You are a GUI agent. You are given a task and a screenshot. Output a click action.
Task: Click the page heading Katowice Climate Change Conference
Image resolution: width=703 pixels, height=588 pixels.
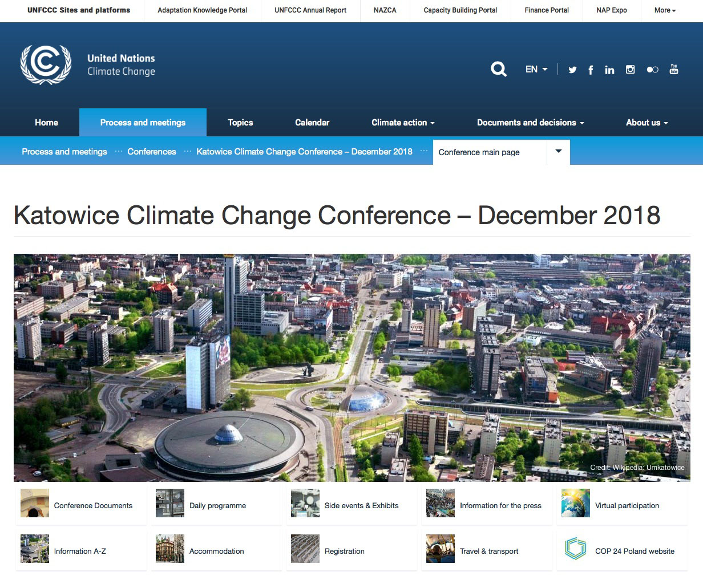tap(337, 216)
